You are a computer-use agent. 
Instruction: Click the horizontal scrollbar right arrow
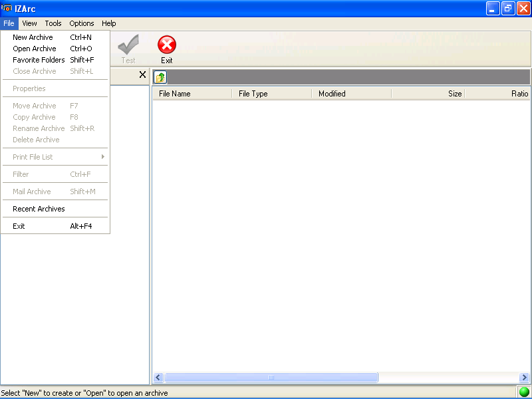tap(525, 377)
